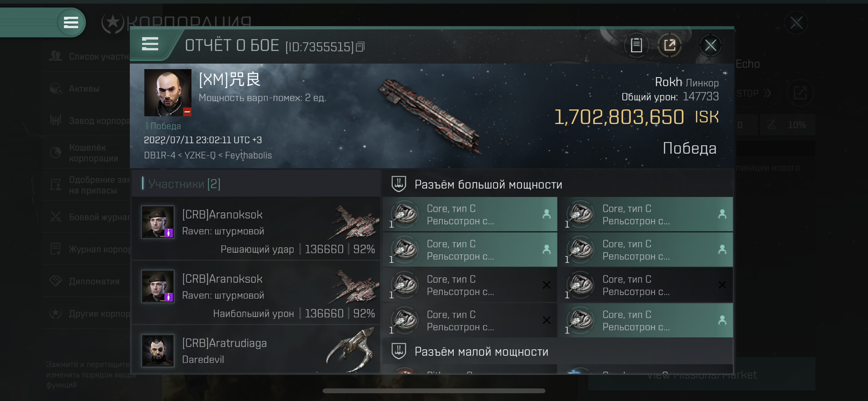Click the low power slot section icon
Image resolution: width=868 pixels, height=401 pixels.
coord(398,351)
